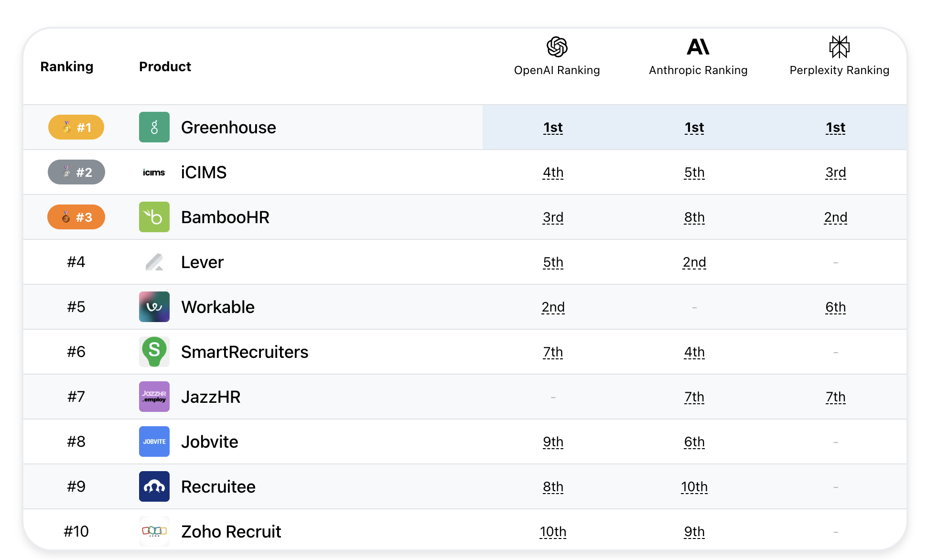Click the Zoho Recruit logo

coord(154,531)
